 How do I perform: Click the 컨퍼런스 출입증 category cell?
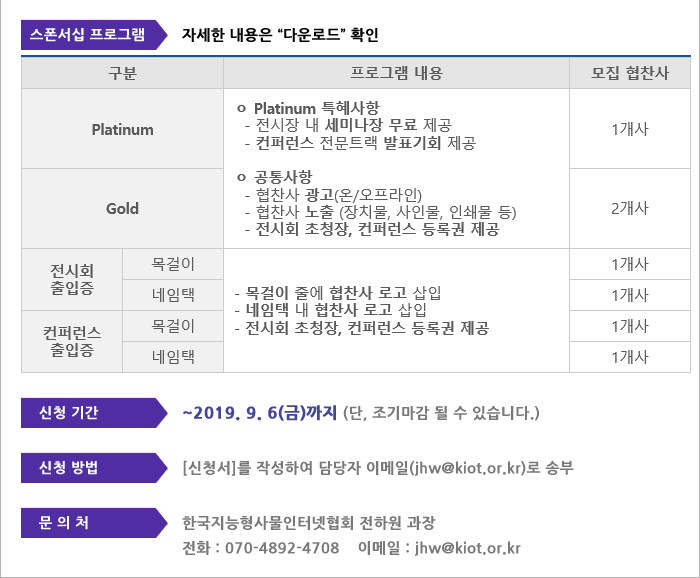point(72,341)
